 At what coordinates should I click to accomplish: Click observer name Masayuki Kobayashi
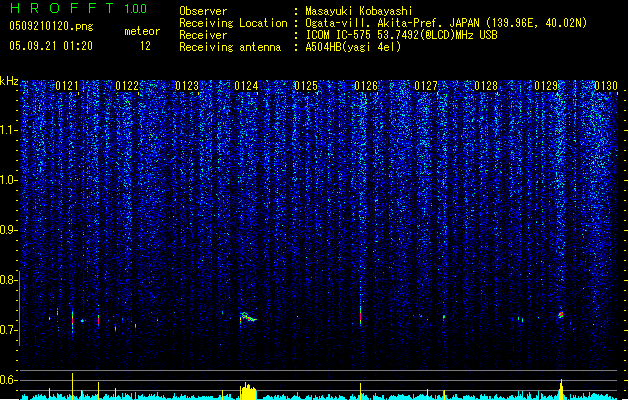point(359,11)
